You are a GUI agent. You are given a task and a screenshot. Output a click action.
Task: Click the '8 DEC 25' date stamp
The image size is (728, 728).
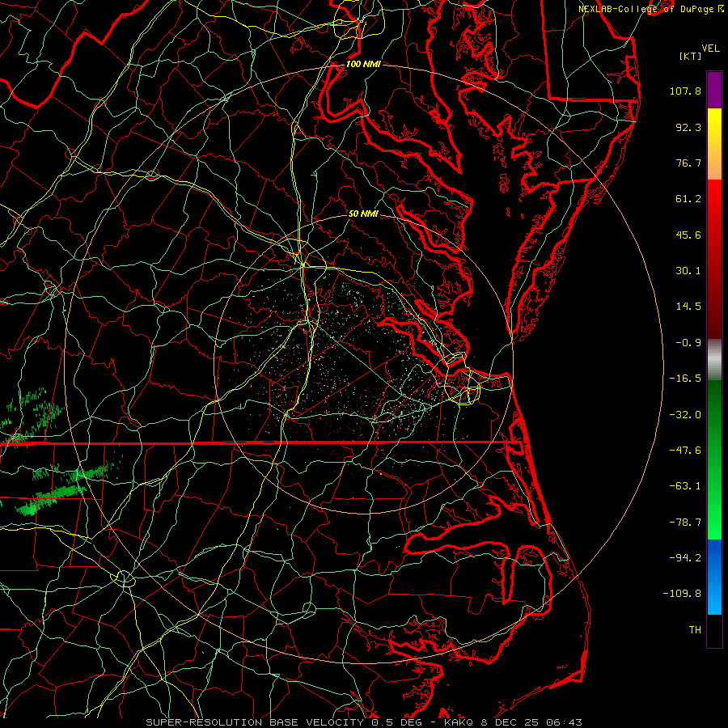click(508, 722)
